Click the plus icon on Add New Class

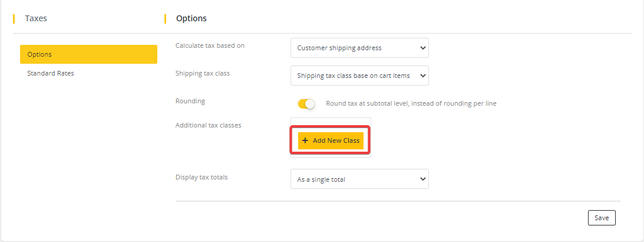pos(305,140)
